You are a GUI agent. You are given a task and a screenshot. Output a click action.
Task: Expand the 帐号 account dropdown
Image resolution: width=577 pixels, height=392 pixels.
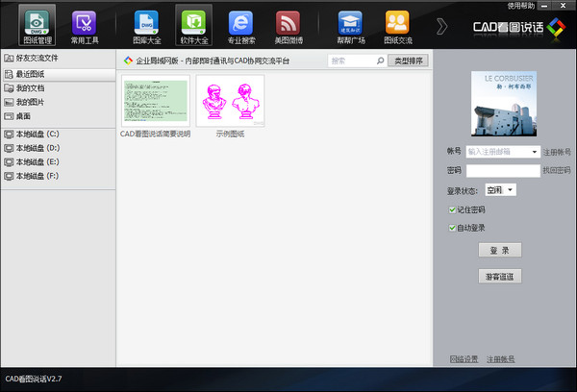[535, 152]
